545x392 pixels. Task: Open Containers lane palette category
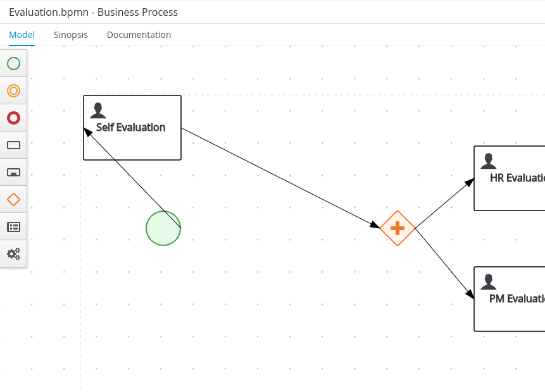[x=13, y=226]
